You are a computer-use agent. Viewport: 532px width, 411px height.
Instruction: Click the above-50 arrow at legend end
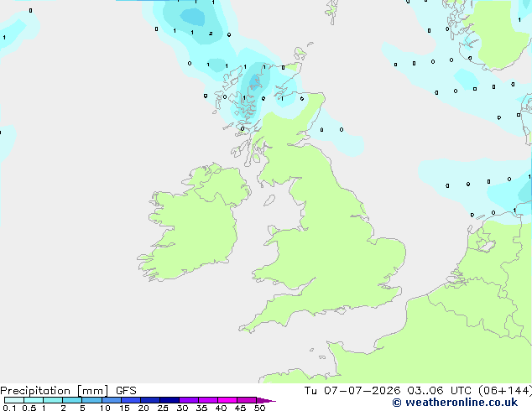[x=266, y=400]
